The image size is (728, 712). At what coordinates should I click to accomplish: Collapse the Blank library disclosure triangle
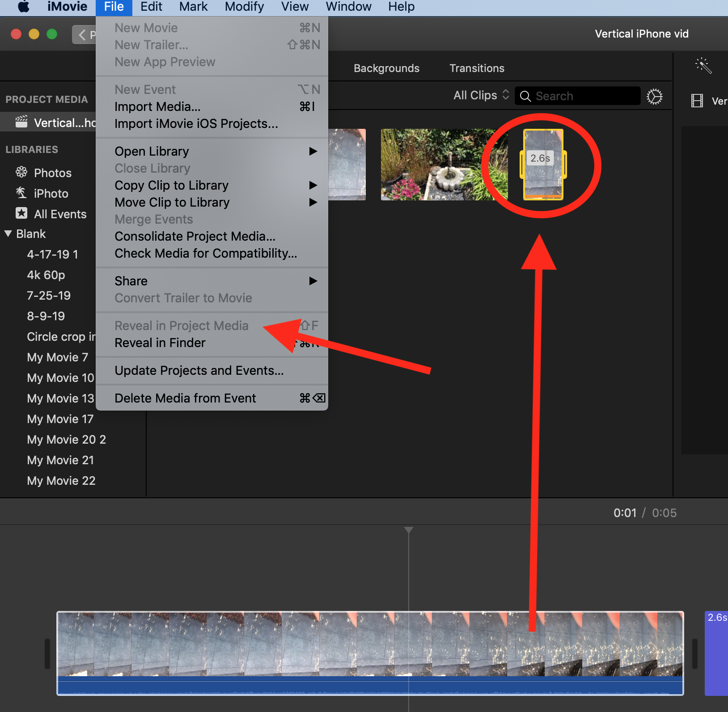[8, 233]
